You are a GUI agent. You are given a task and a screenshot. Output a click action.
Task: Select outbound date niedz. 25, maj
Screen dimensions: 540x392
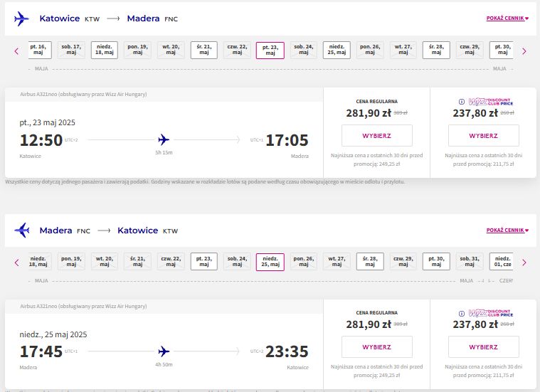tap(337, 50)
